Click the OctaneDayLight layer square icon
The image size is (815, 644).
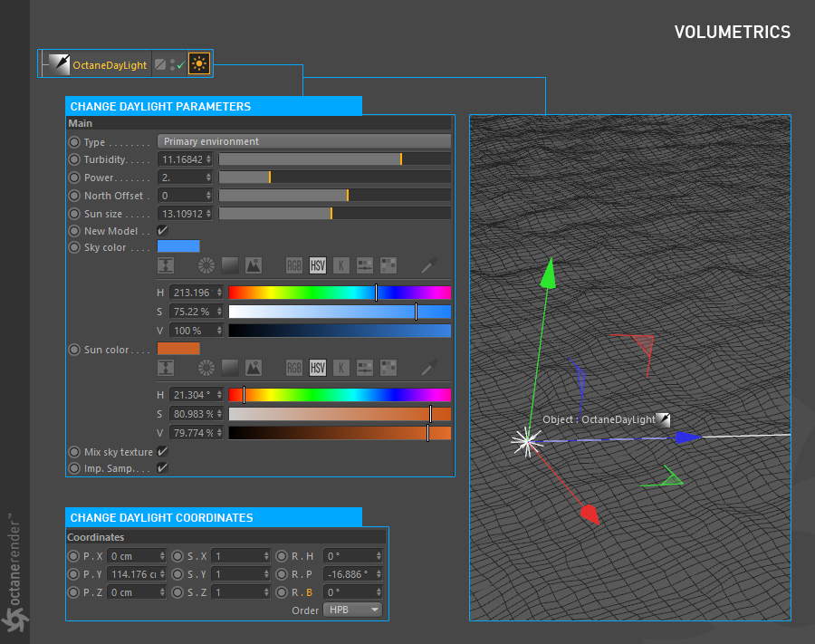(x=160, y=64)
